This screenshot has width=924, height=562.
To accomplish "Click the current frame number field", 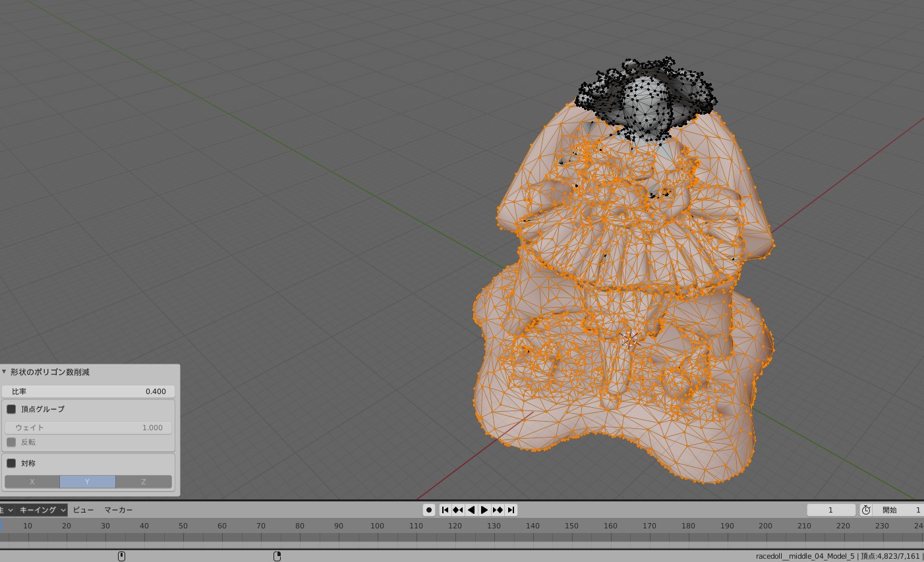I will click(x=830, y=510).
